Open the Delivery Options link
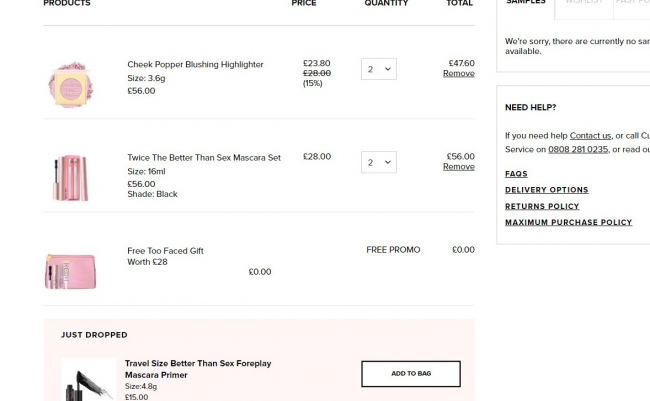 (546, 190)
